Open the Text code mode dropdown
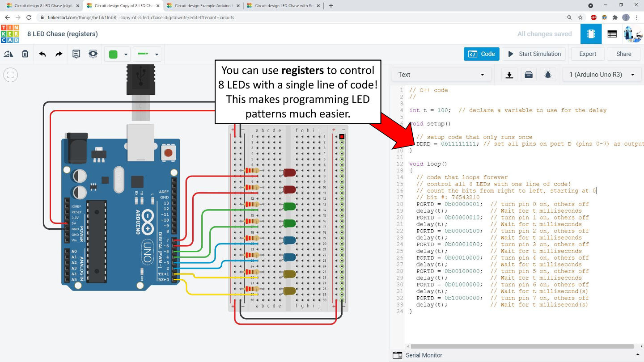644x362 pixels. [441, 75]
